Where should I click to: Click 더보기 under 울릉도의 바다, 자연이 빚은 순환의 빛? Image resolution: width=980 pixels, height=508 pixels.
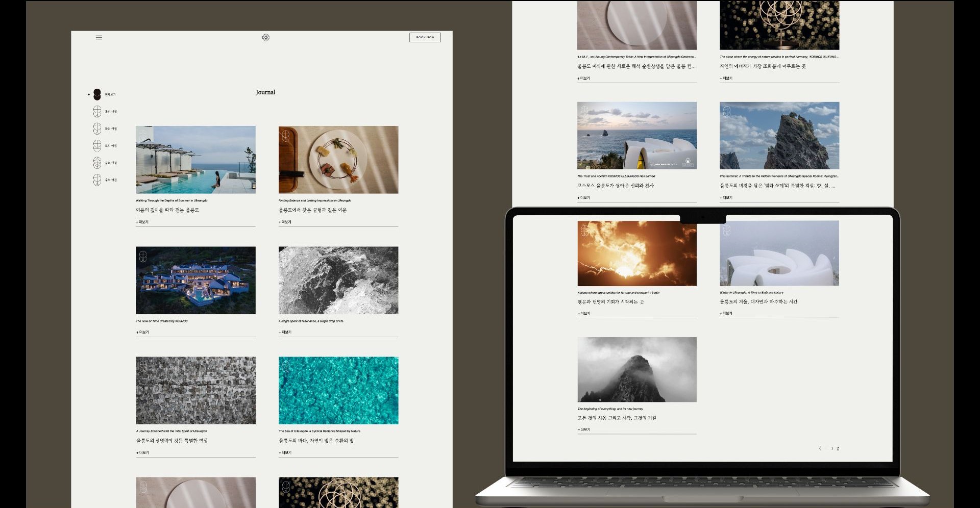pos(285,452)
